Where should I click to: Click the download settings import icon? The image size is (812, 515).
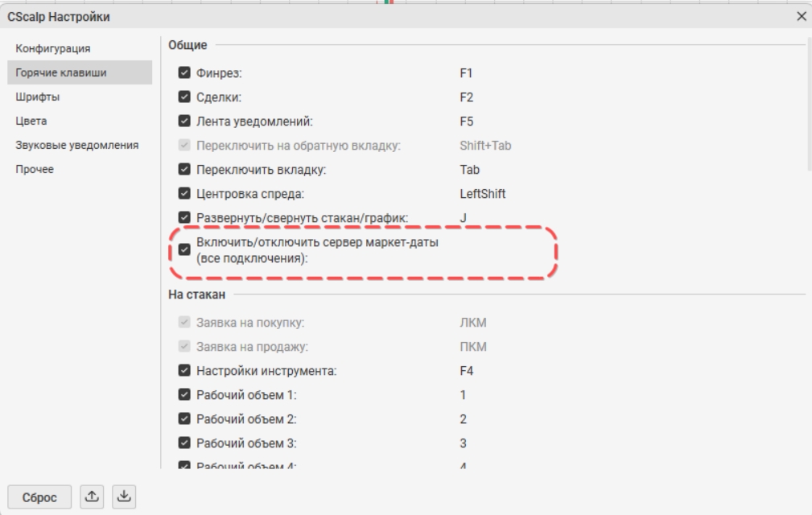pyautogui.click(x=124, y=496)
